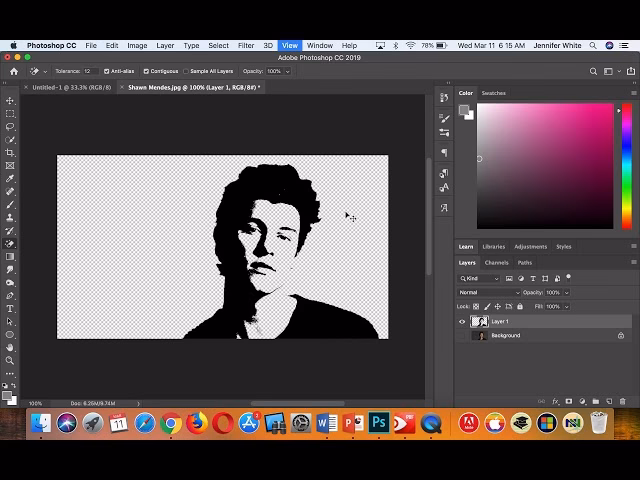
Task: Select the Move tool
Action: click(10, 100)
